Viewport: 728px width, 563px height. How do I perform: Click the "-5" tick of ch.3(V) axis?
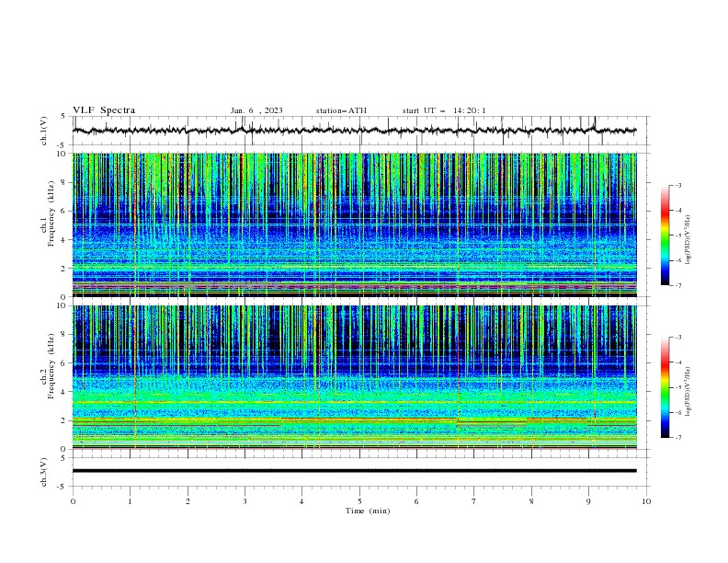[x=63, y=487]
